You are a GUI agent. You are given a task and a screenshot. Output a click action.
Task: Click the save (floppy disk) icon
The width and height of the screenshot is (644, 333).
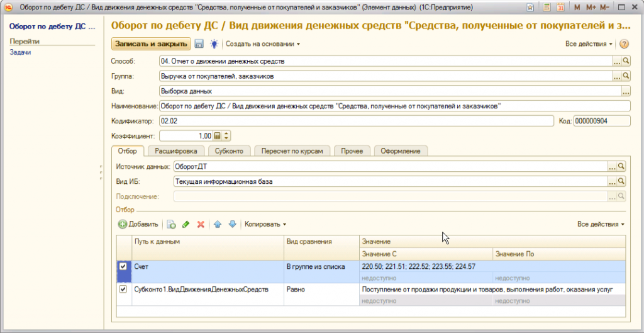(x=199, y=44)
